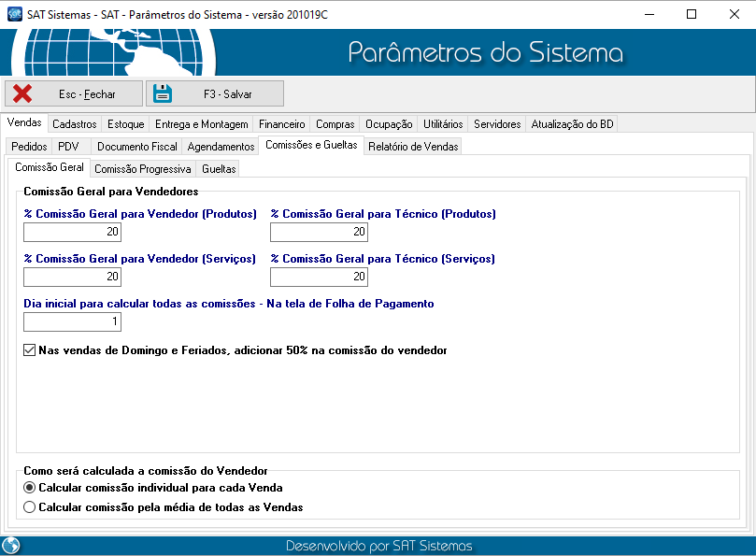Switch to Documento Fiscal sub-tab
Image resolution: width=756 pixels, height=556 pixels.
137,147
